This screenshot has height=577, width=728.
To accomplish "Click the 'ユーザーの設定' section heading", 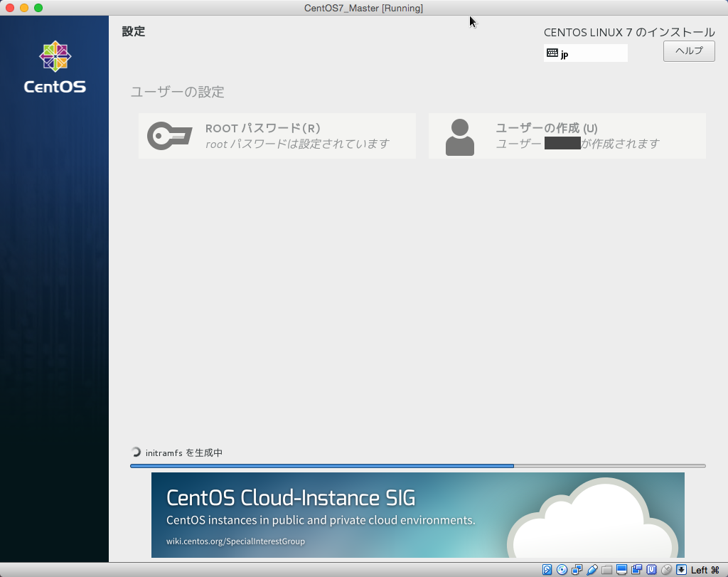I will point(177,92).
